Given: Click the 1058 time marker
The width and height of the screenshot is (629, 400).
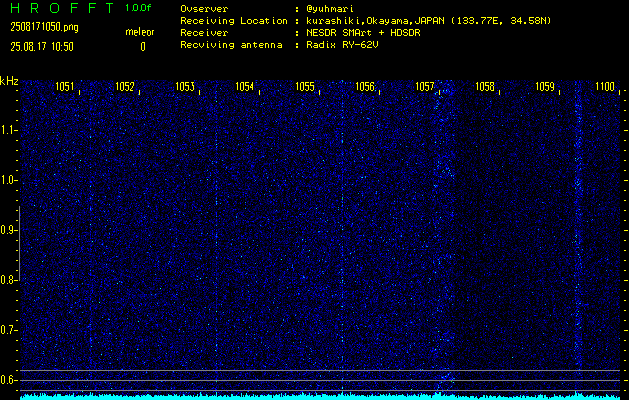Looking at the screenshot, I should click(485, 87).
